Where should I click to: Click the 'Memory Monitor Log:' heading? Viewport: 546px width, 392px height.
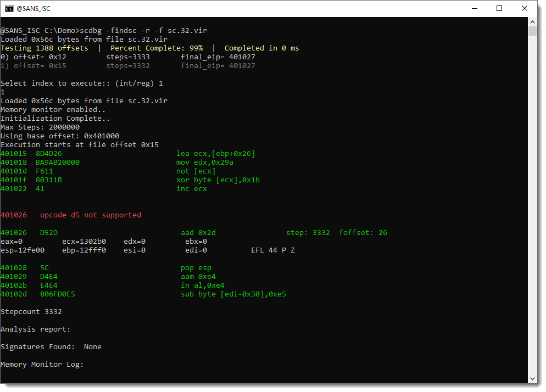point(42,365)
